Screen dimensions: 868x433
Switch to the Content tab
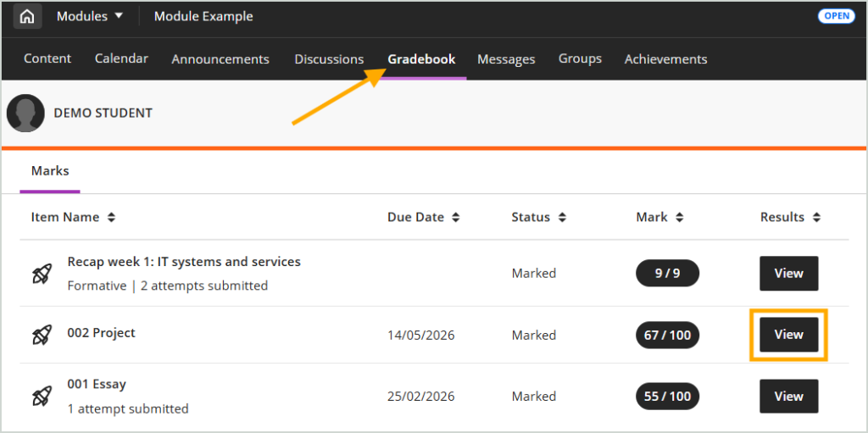(x=47, y=58)
